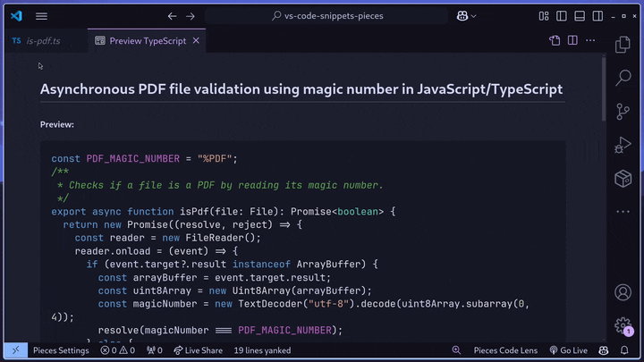644x362 pixels.
Task: Open the Search view in the activity bar
Action: click(x=623, y=78)
